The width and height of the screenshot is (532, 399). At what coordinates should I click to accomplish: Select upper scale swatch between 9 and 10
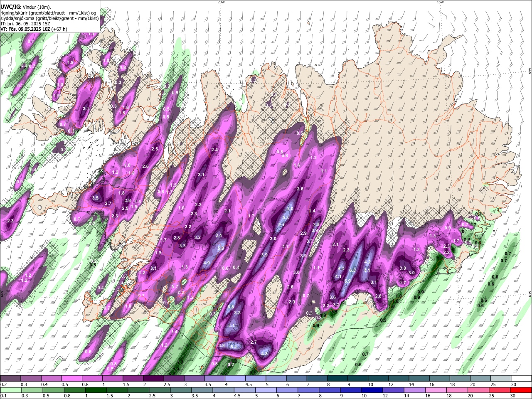(357, 379)
